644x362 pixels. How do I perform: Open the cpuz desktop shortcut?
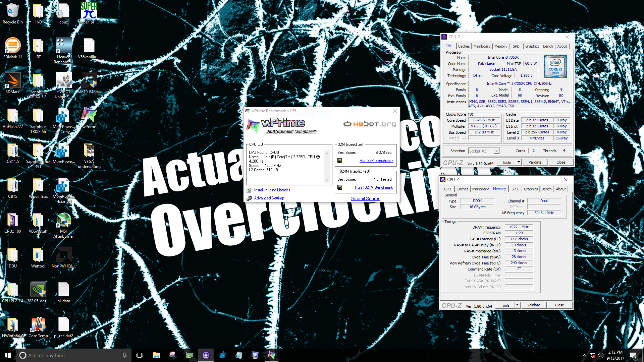(63, 13)
